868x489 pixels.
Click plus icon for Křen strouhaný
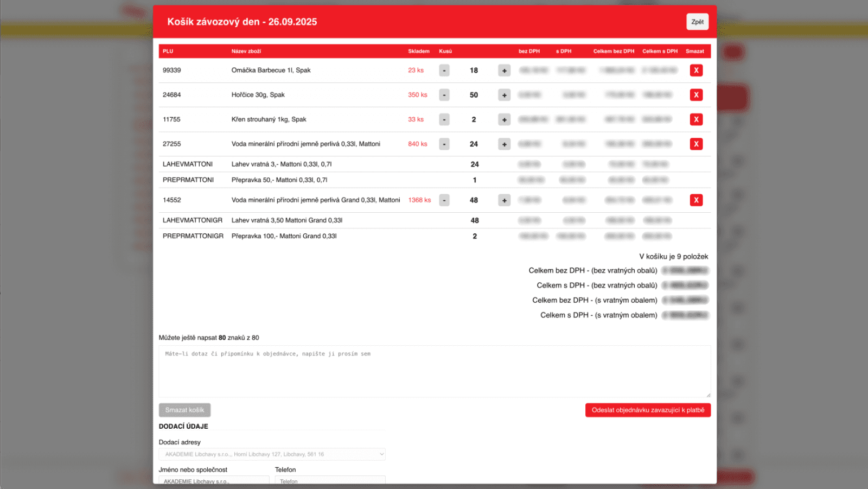(504, 119)
